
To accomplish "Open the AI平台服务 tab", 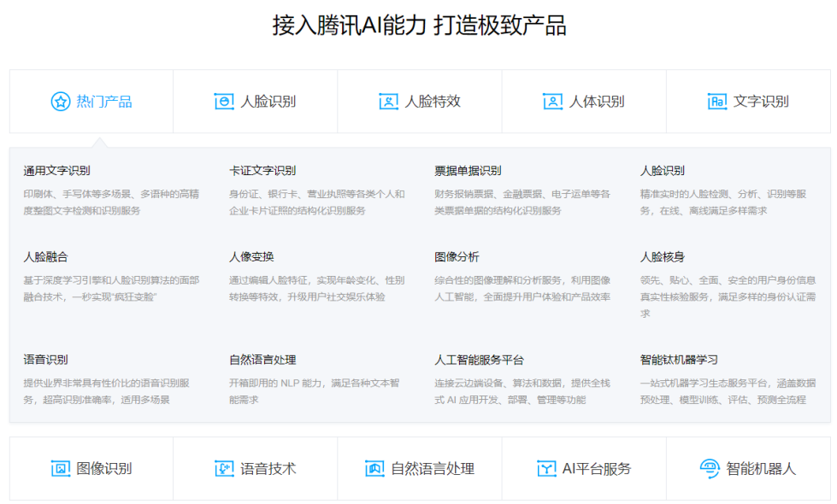I will pos(584,469).
